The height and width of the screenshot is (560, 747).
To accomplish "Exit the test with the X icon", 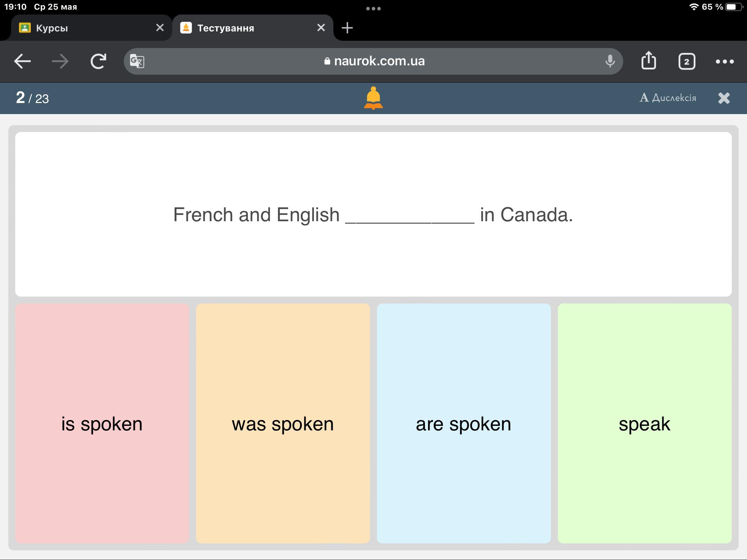I will [724, 98].
